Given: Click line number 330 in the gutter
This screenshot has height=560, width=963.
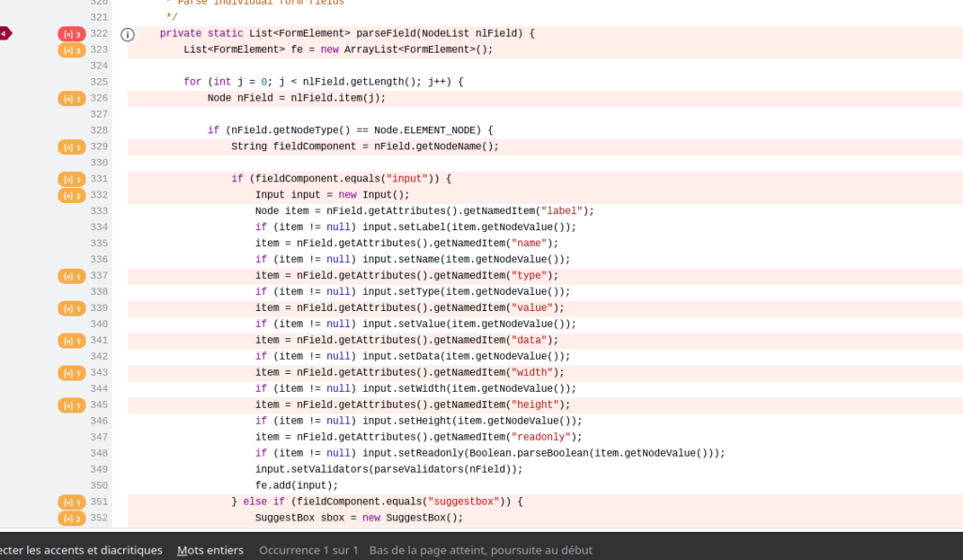Looking at the screenshot, I should [x=99, y=162].
